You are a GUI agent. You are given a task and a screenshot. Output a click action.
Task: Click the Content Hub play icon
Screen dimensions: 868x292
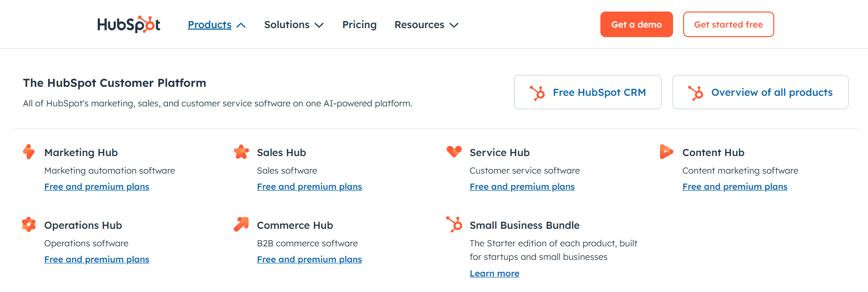[667, 152]
